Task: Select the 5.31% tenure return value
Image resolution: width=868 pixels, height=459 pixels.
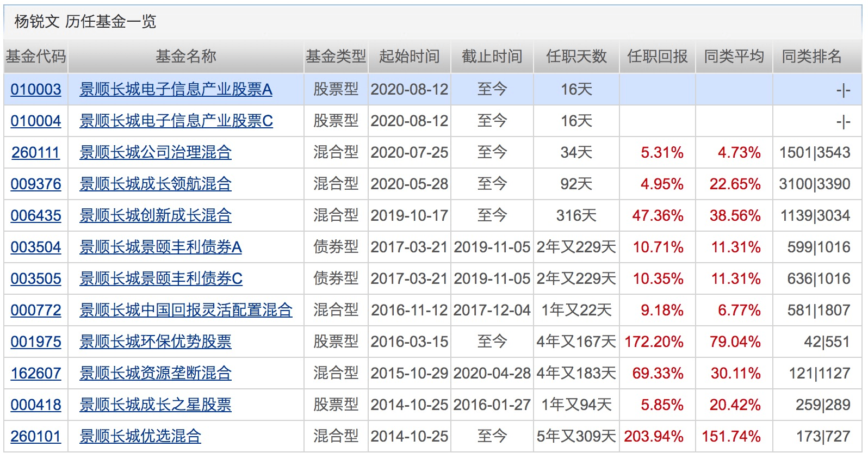Action: (x=662, y=152)
